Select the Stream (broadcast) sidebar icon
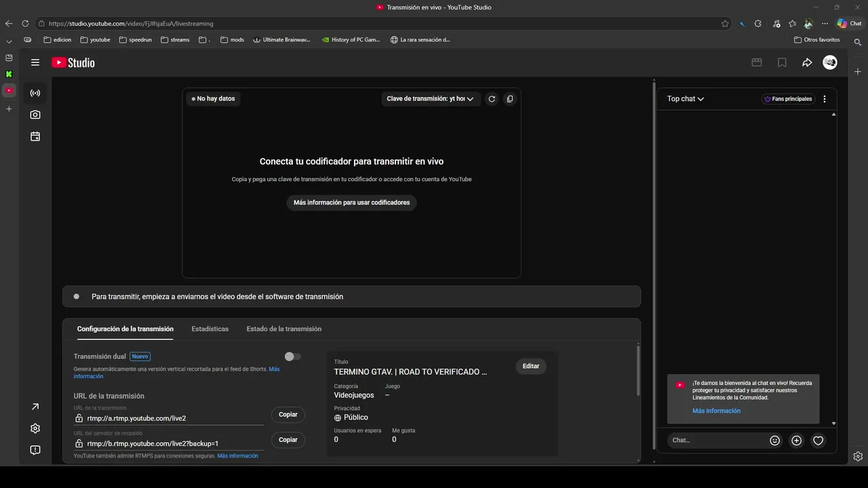This screenshot has height=488, width=868. pos(35,93)
